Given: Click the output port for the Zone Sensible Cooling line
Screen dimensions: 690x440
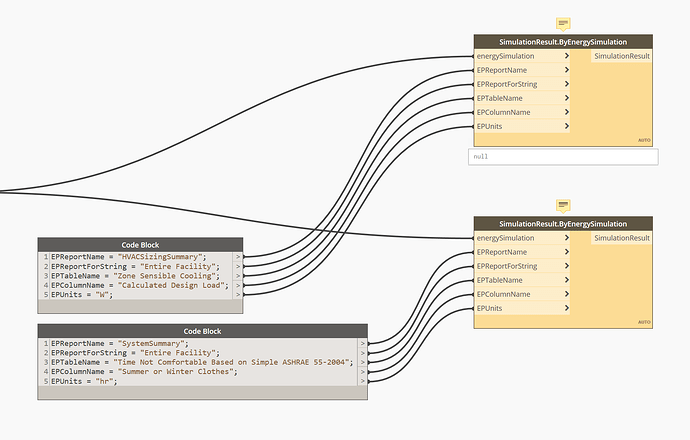Looking at the screenshot, I should (238, 276).
